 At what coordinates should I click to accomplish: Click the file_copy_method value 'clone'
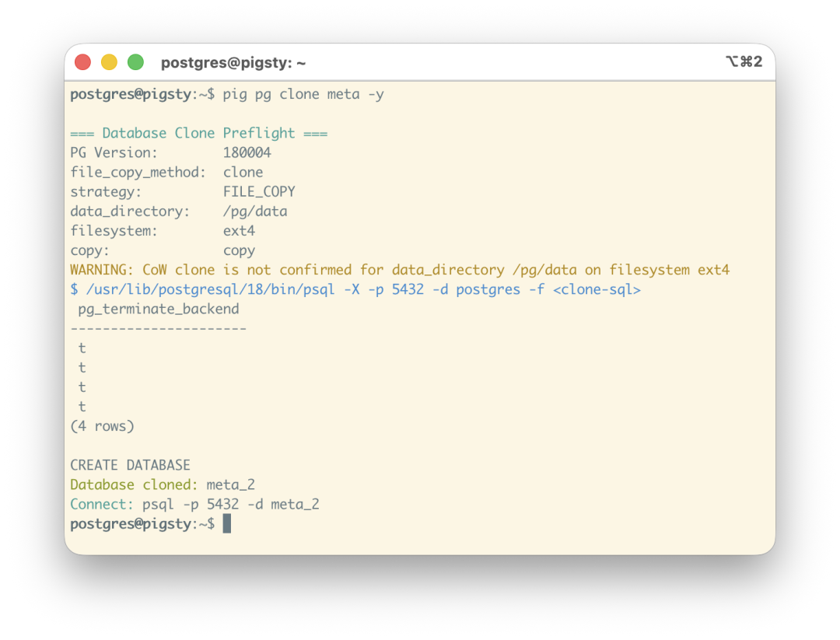click(x=243, y=172)
